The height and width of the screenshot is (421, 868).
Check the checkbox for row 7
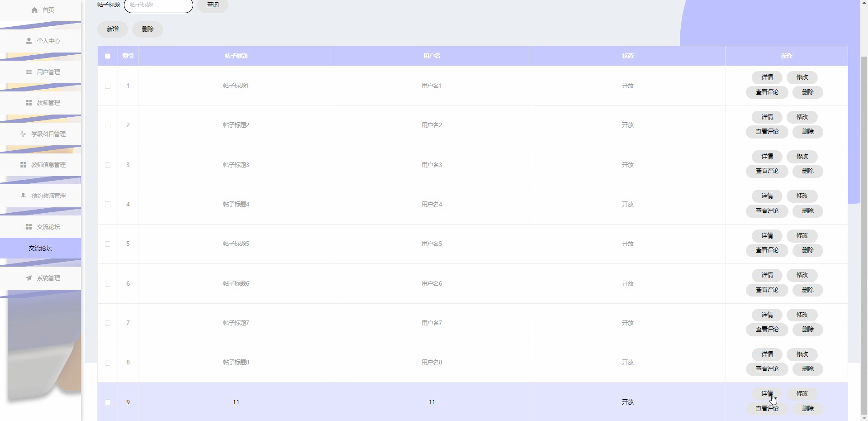pyautogui.click(x=108, y=323)
